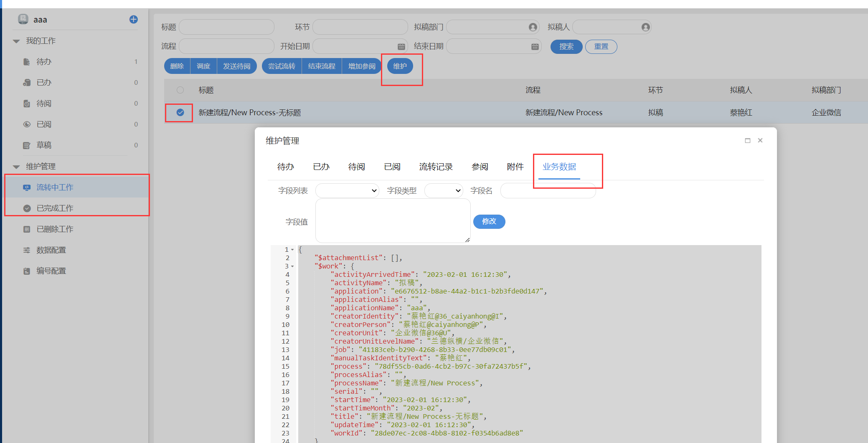Click the 草稿 draft icon
The height and width of the screenshot is (443, 868).
click(x=27, y=145)
